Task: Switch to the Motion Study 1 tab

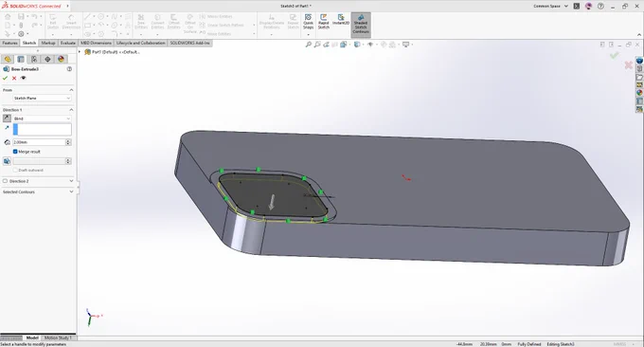Action: 58,338
